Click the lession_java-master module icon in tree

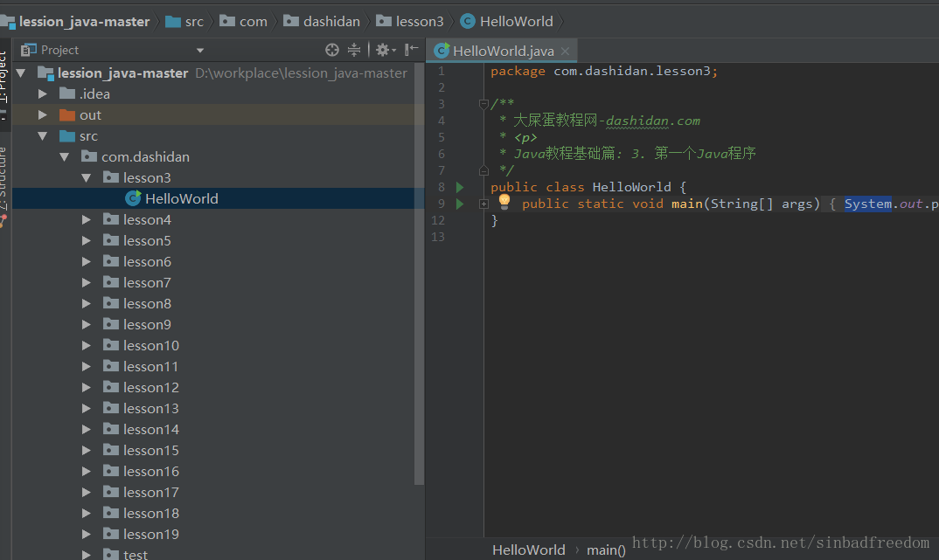45,73
